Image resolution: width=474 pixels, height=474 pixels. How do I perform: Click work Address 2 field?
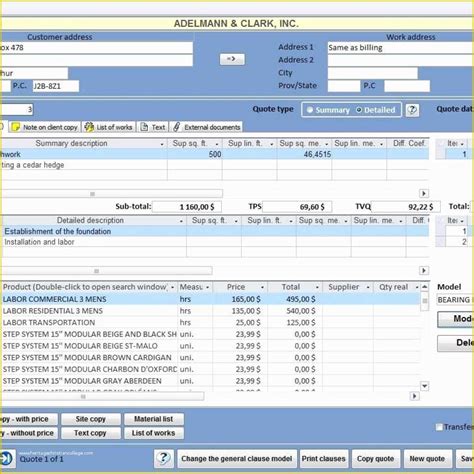[x=401, y=60]
